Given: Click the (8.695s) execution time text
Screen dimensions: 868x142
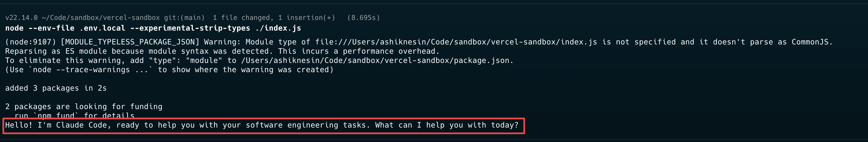Looking at the screenshot, I should tap(363, 18).
